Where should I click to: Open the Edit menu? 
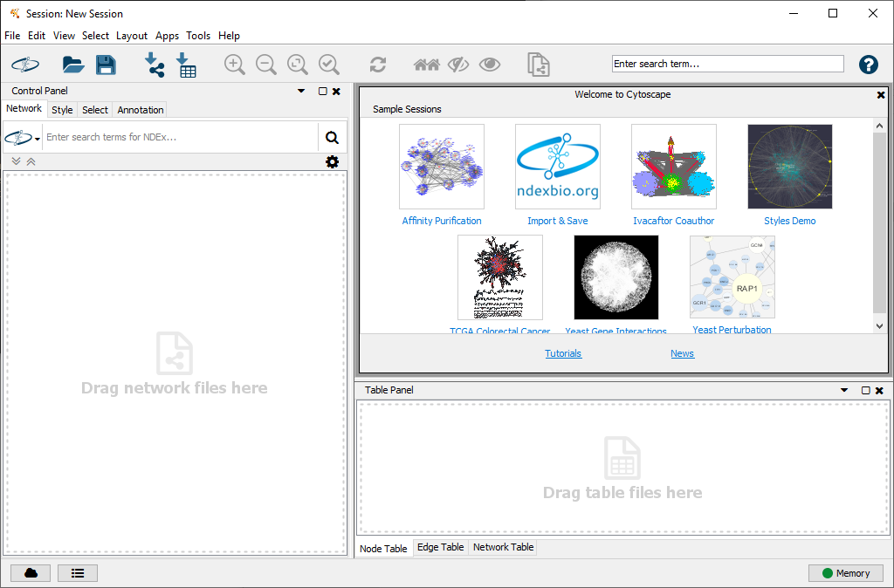pyautogui.click(x=37, y=35)
